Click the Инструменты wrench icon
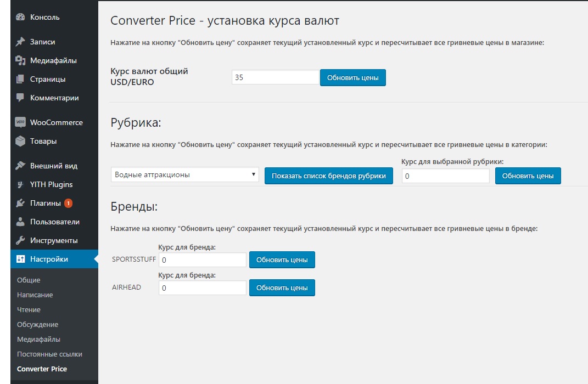This screenshot has height=384, width=588. (x=20, y=240)
